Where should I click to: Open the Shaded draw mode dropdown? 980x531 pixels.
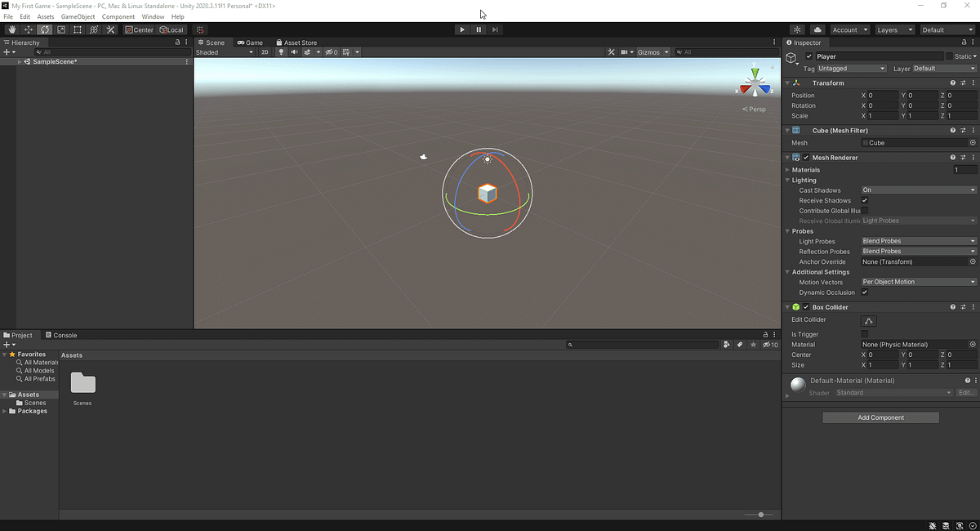tap(224, 51)
